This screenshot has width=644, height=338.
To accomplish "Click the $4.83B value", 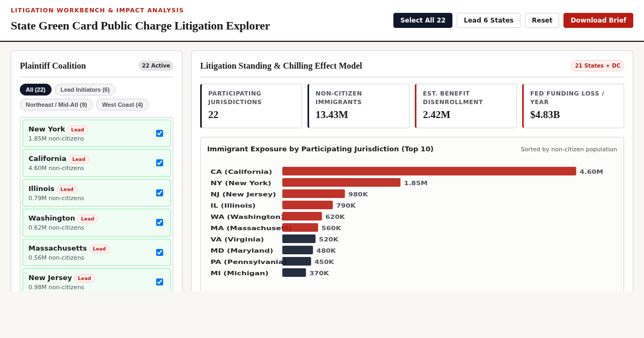I will (545, 115).
